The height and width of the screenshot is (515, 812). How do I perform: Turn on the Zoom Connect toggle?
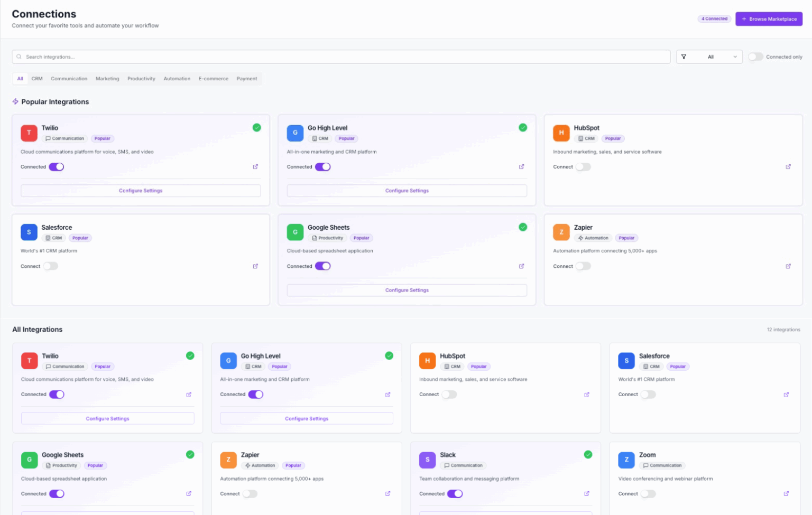(648, 494)
